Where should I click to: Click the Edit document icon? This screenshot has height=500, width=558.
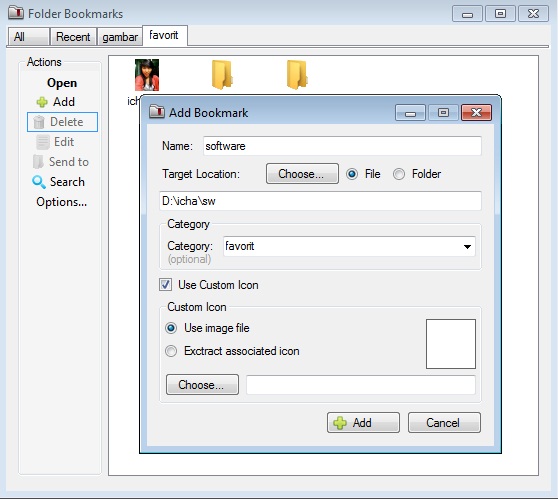click(x=43, y=142)
